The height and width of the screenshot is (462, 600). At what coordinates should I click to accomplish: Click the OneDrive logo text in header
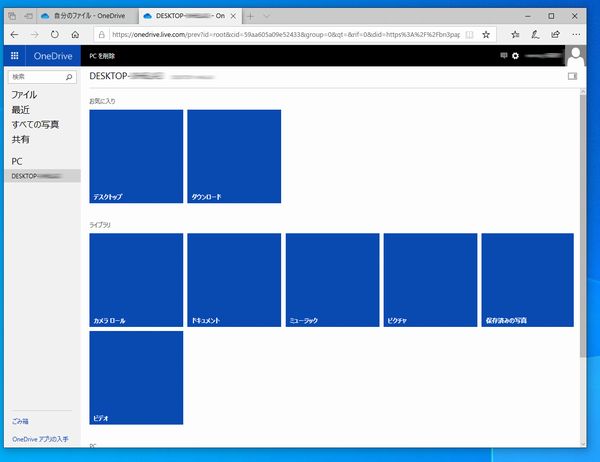click(53, 56)
